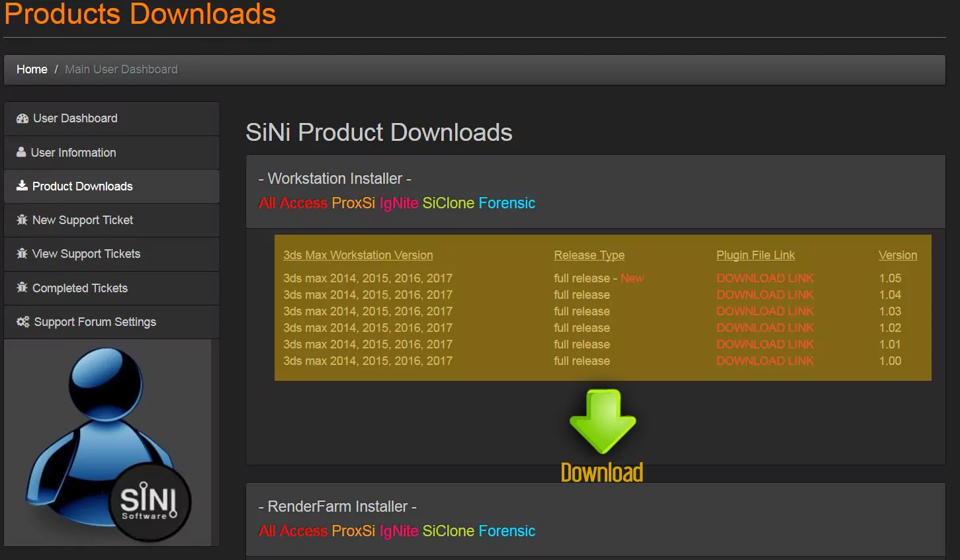Click the User Dashboard gauge icon
960x560 pixels.
(x=22, y=118)
